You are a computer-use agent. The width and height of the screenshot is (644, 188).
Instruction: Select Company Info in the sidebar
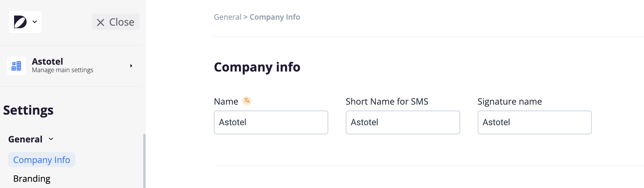(42, 160)
